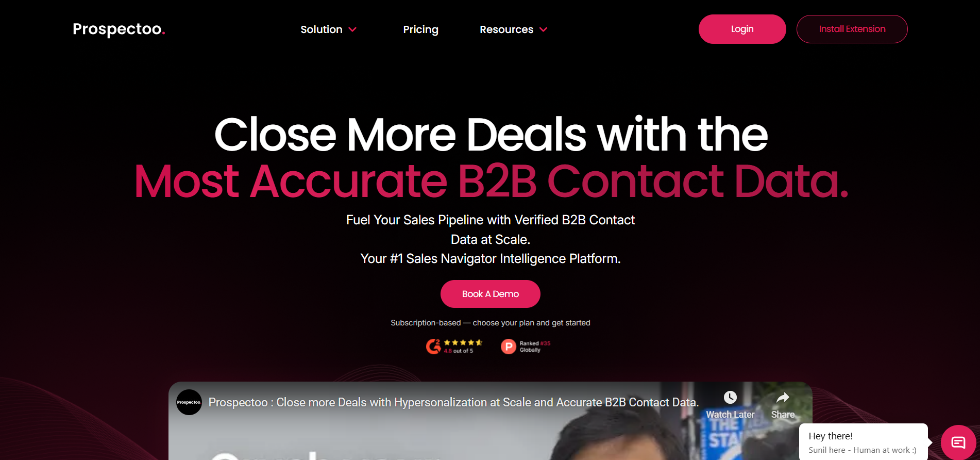Click the five-star rating stars
Image resolution: width=980 pixels, height=460 pixels.
pos(463,342)
